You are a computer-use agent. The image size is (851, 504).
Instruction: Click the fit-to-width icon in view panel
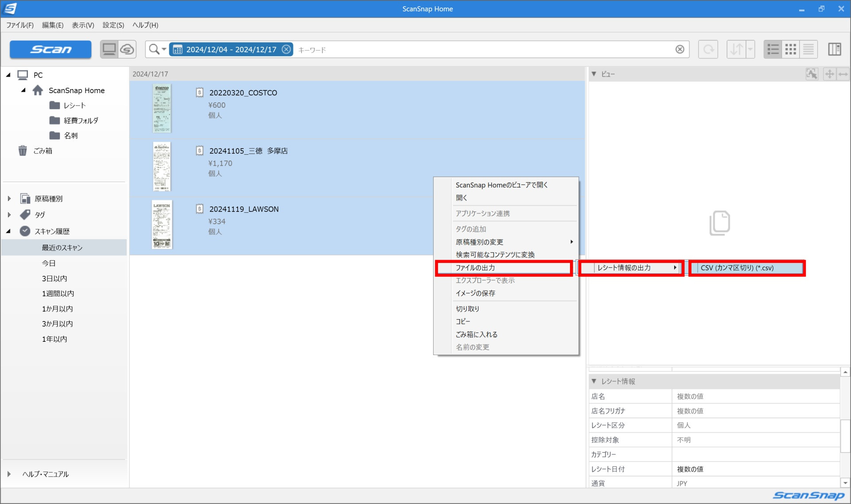pos(843,74)
